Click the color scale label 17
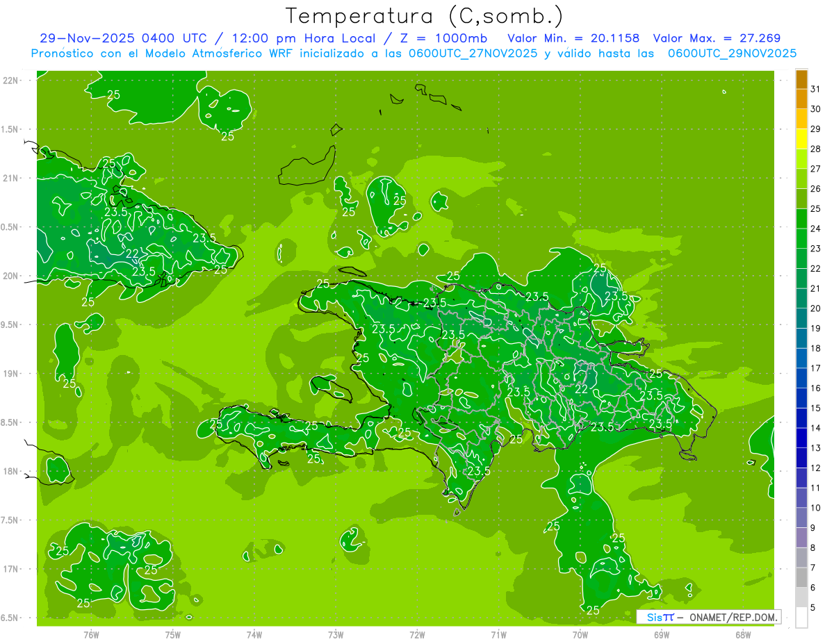834x644 pixels. click(815, 368)
